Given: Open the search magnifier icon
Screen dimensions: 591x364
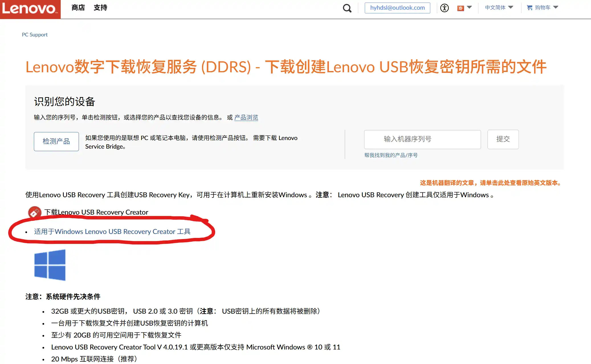Looking at the screenshot, I should 347,8.
